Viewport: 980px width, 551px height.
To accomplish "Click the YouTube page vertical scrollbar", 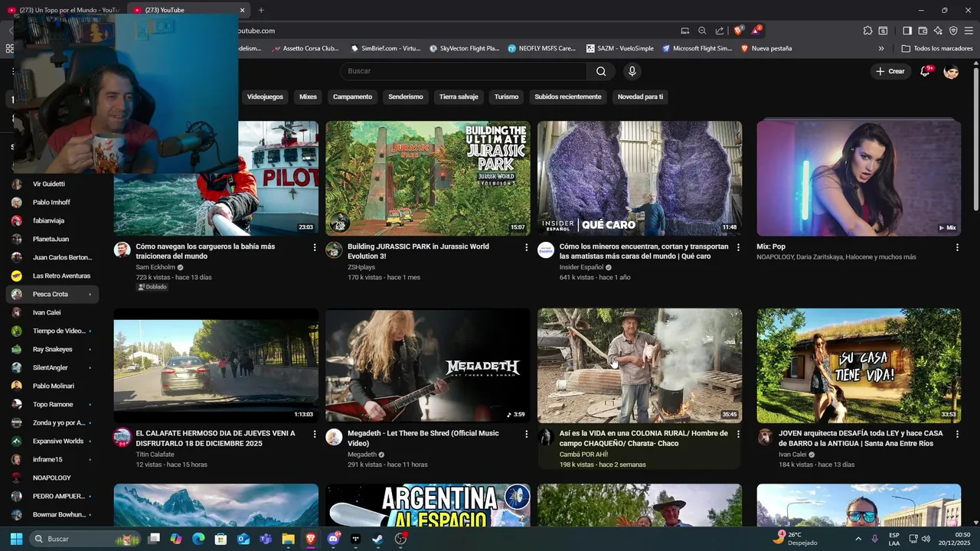I will 975,138.
